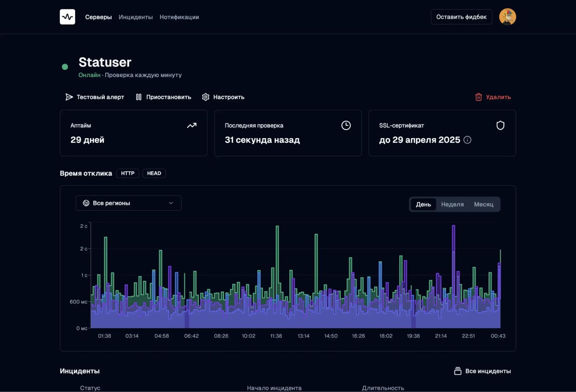This screenshot has width=576, height=392.
Task: Open the Нотификации navigation tab
Action: [x=179, y=17]
